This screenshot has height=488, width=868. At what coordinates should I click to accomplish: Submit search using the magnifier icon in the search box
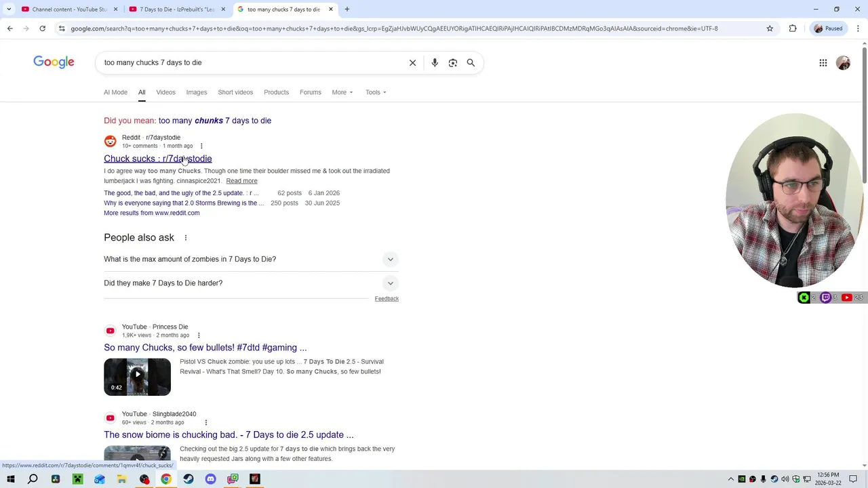point(471,62)
